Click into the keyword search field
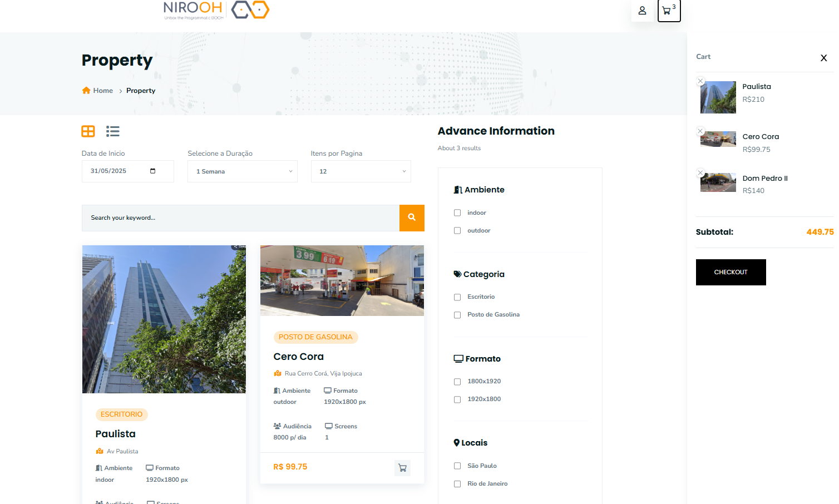Image resolution: width=839 pixels, height=504 pixels. [x=240, y=218]
